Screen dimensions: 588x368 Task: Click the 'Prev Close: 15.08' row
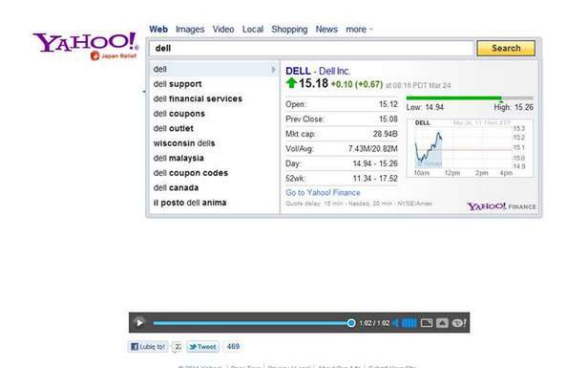(342, 119)
